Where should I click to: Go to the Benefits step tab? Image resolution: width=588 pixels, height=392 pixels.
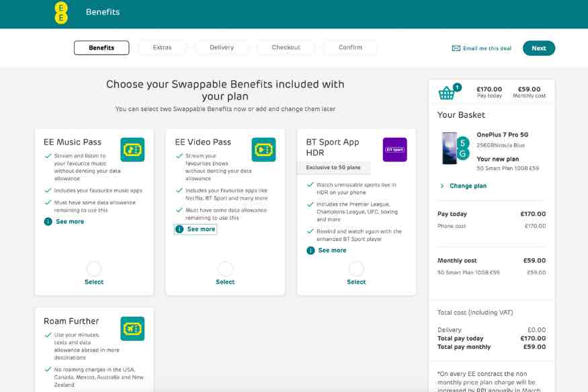pos(101,48)
